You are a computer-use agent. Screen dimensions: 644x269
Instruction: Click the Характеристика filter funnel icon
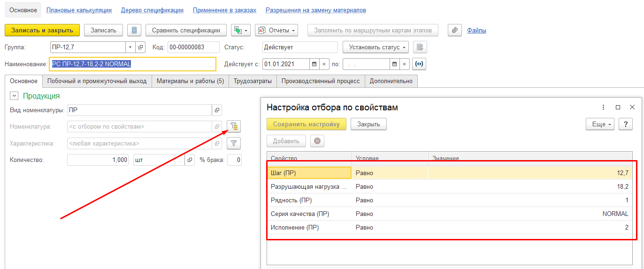pyautogui.click(x=234, y=143)
